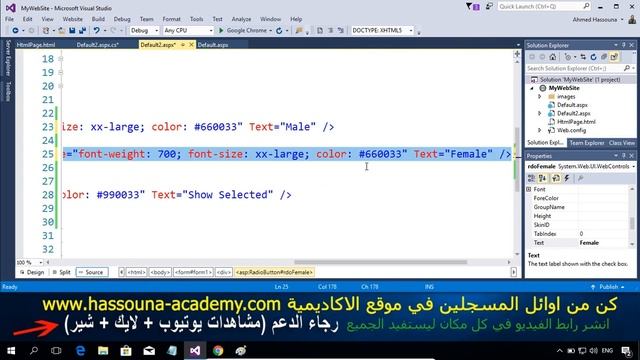Screen dimensions: 640x360
Task: Click the Solution Explorer search magnifier icon
Action: (x=627, y=68)
